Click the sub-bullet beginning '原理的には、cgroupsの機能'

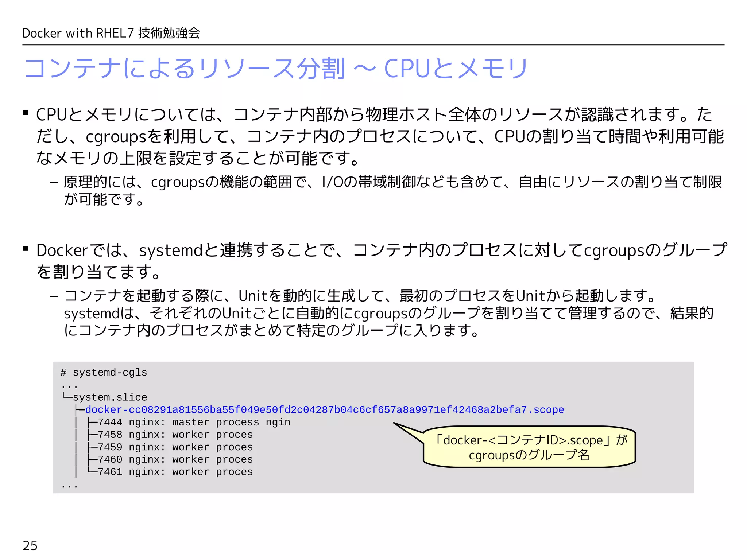tap(386, 190)
